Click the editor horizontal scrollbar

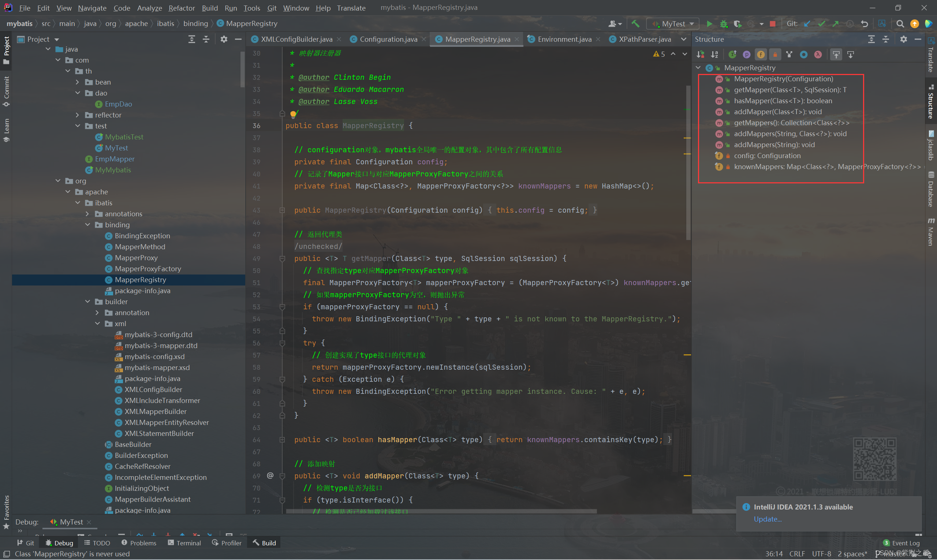(x=441, y=511)
